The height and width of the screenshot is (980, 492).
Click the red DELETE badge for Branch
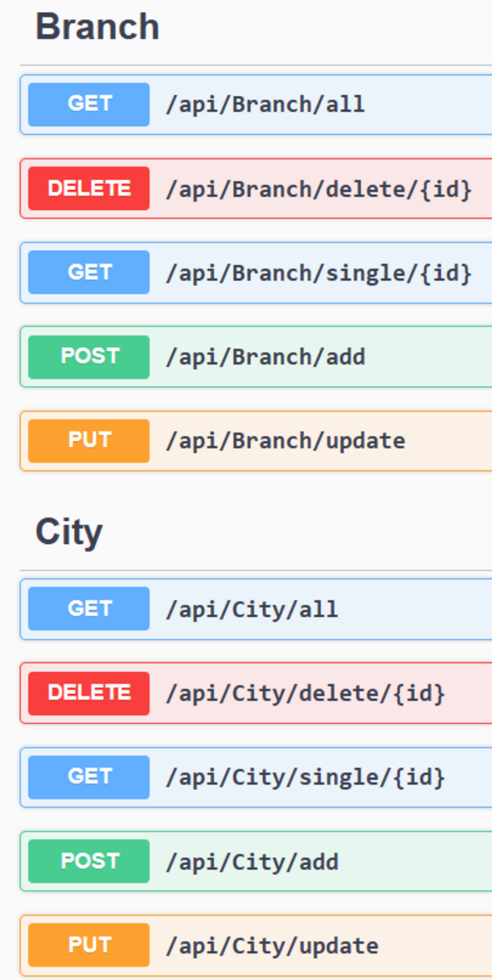pyautogui.click(x=89, y=189)
